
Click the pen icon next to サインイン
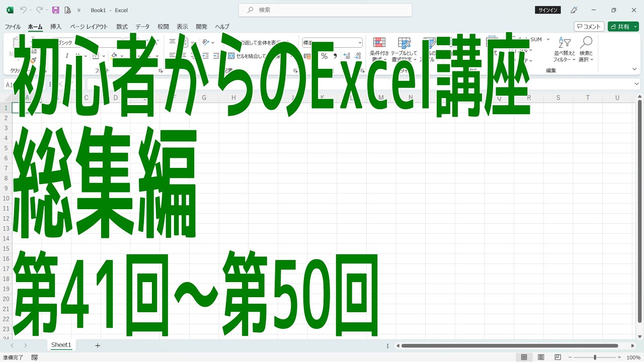coord(574,10)
